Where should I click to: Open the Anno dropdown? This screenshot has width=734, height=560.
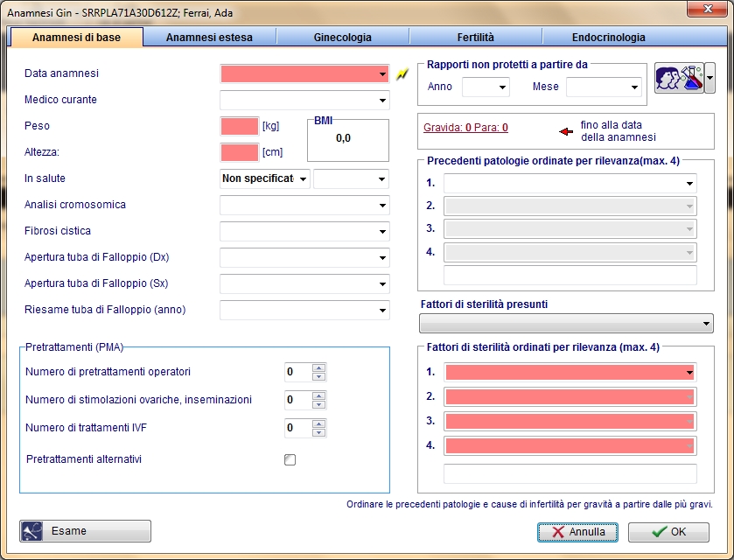coord(502,87)
